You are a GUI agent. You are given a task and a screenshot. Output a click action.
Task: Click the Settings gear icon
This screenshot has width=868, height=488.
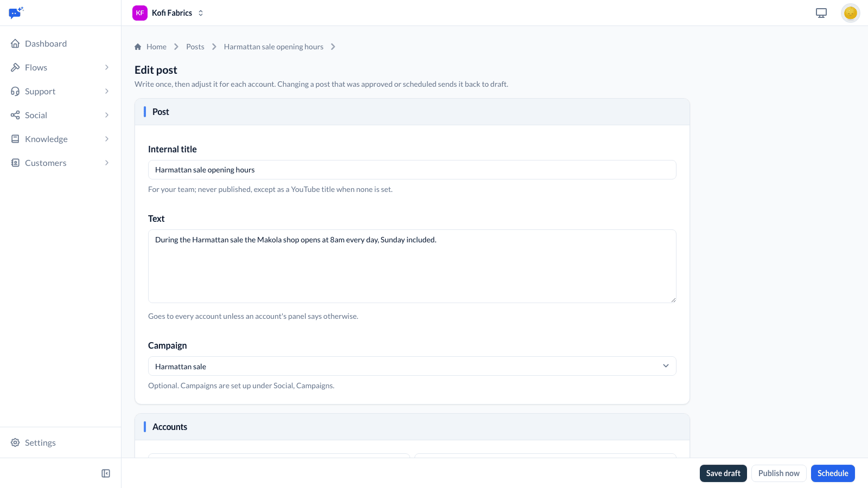pos(15,442)
